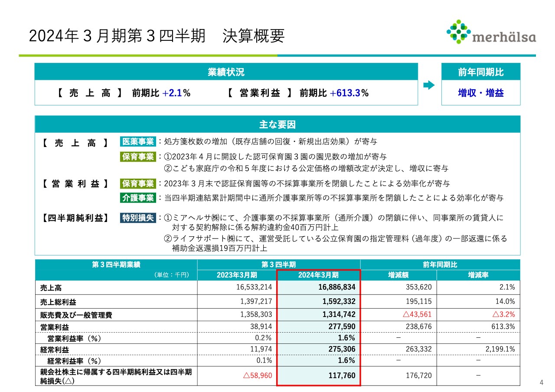Select the green arrow icon beside 業績状況
Viewport: 555px width, 392px height.
[428, 86]
